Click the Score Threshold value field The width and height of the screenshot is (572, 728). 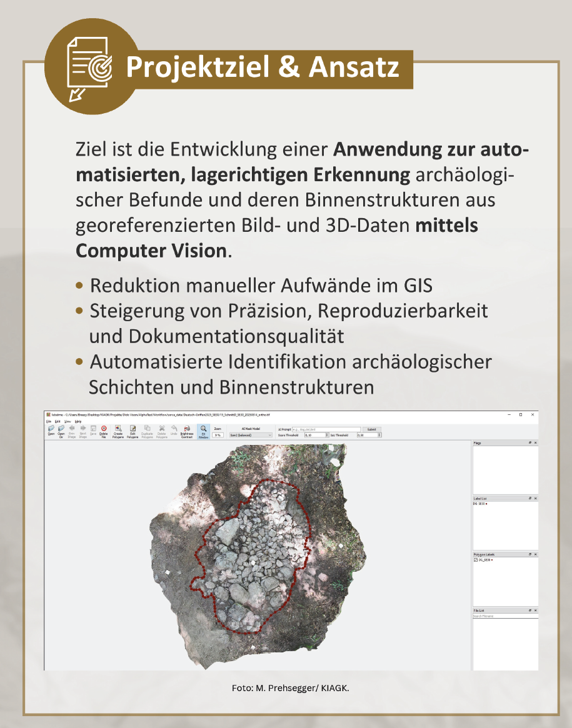click(x=314, y=435)
